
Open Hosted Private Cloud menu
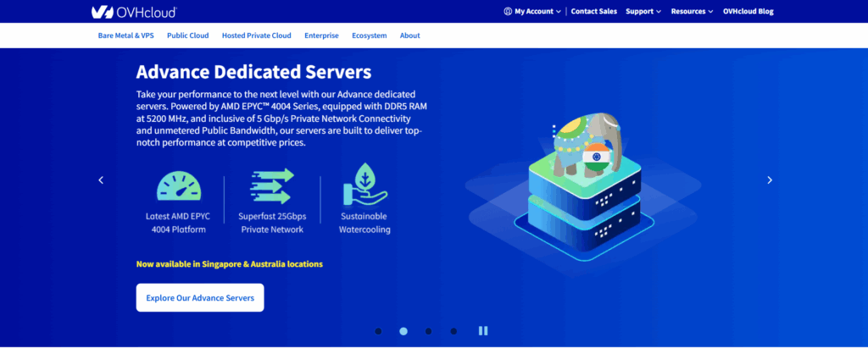click(x=256, y=36)
